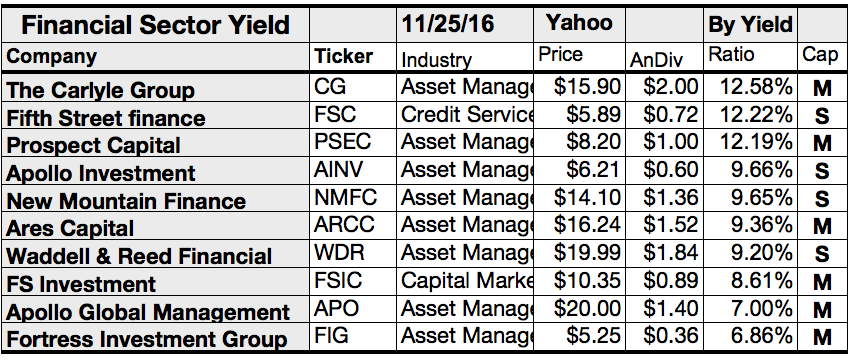Select the 11/25/16 date cell
This screenshot has height=360, width=854.
pos(465,25)
